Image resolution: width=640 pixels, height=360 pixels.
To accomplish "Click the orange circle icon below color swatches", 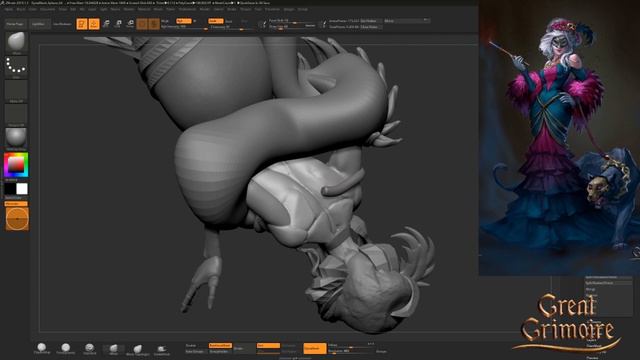I will click(17, 219).
